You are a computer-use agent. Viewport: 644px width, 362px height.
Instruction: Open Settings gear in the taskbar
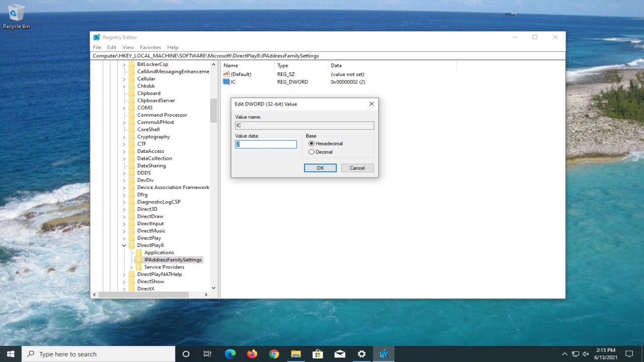pyautogui.click(x=361, y=354)
